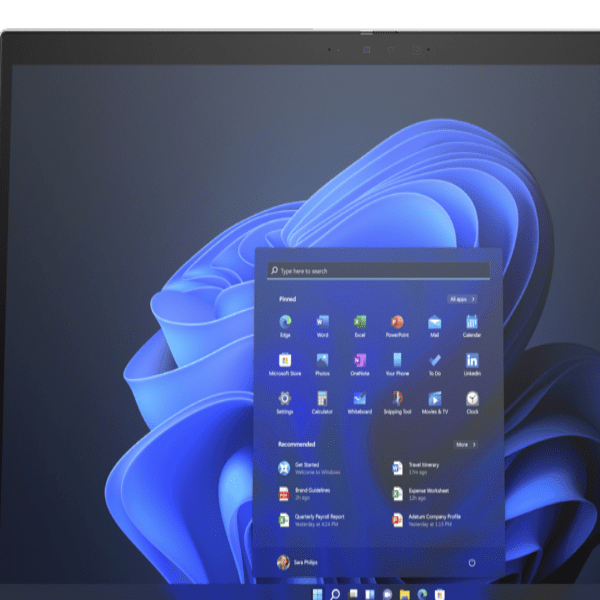Open Travel Itinerary document

coord(416,468)
